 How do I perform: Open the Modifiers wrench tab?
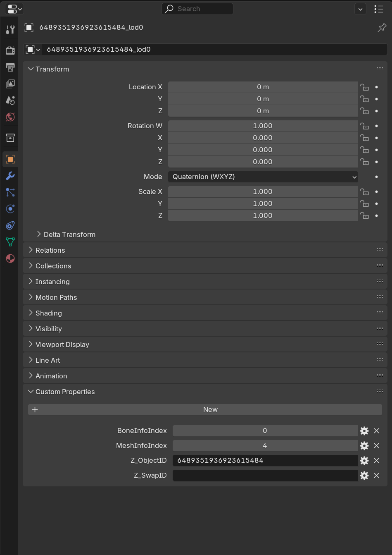tap(10, 176)
